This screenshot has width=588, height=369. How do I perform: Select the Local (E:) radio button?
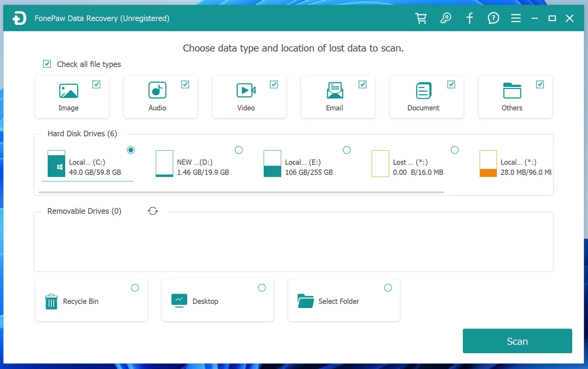pos(347,150)
